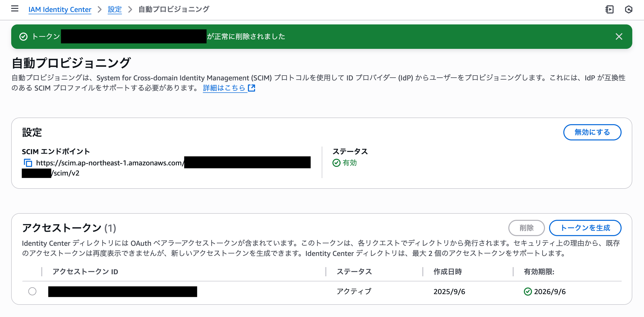Navigate to IAM Identity Center breadcrumb link

click(x=60, y=9)
